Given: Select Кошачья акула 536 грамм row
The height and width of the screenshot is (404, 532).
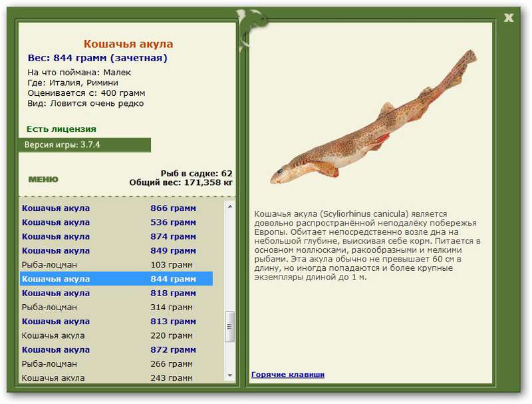Looking at the screenshot, I should click(x=116, y=222).
